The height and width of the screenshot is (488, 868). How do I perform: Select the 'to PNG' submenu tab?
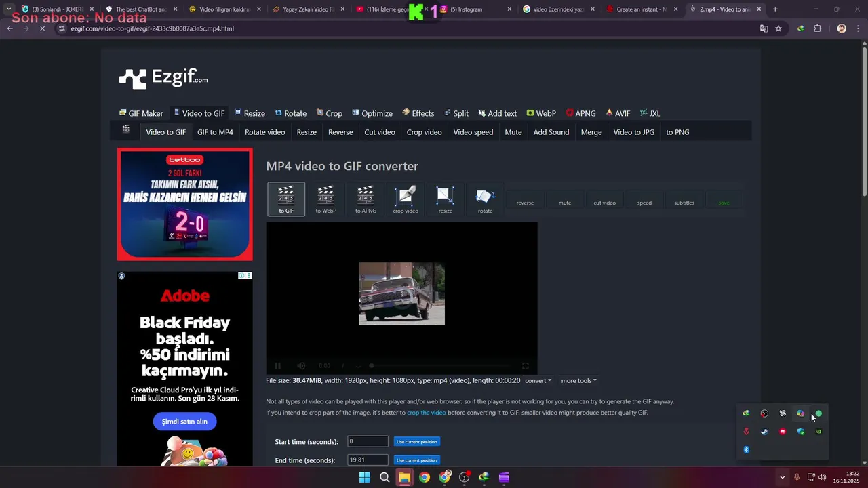677,132
